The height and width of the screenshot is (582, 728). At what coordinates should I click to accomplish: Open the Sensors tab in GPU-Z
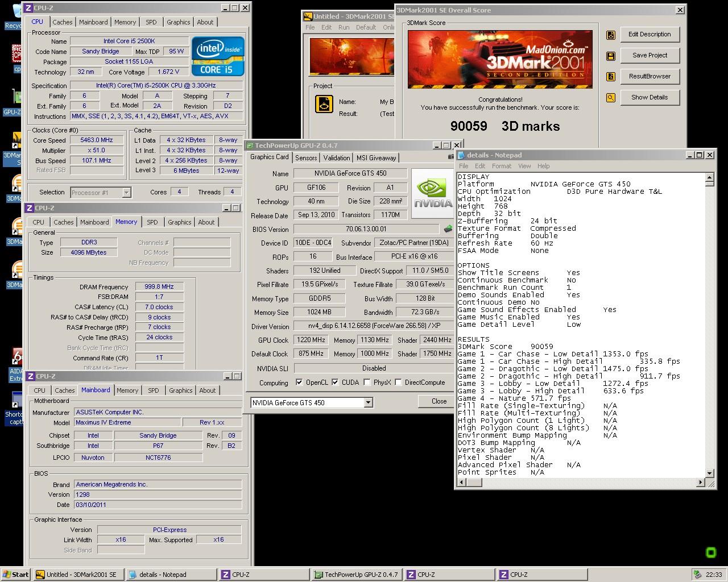[306, 158]
